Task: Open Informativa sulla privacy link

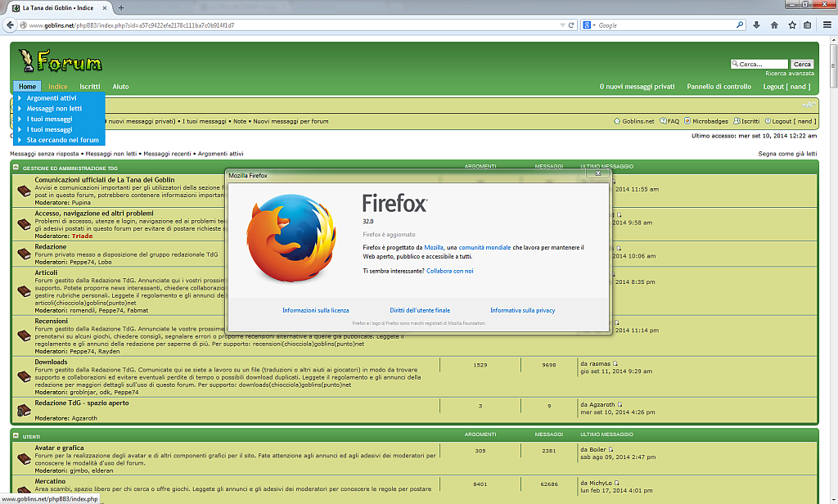Action: [x=523, y=311]
